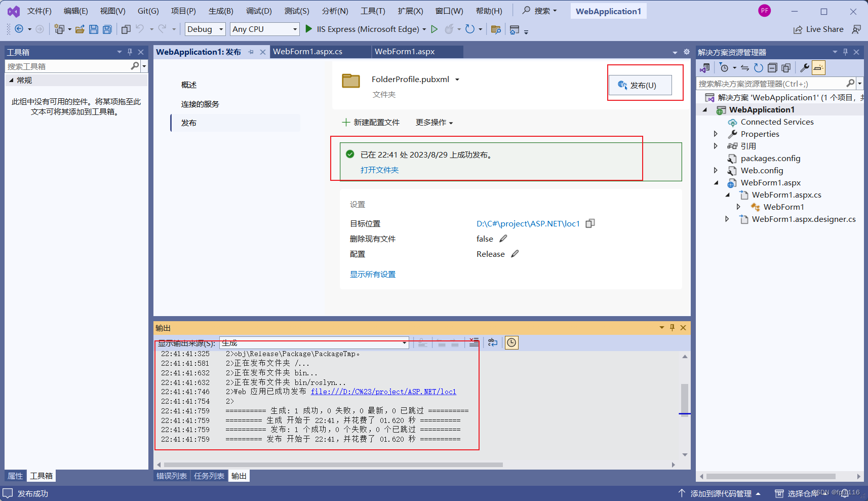Click the open file folder icon
Screen dimensions: 868x501
pyautogui.click(x=80, y=29)
